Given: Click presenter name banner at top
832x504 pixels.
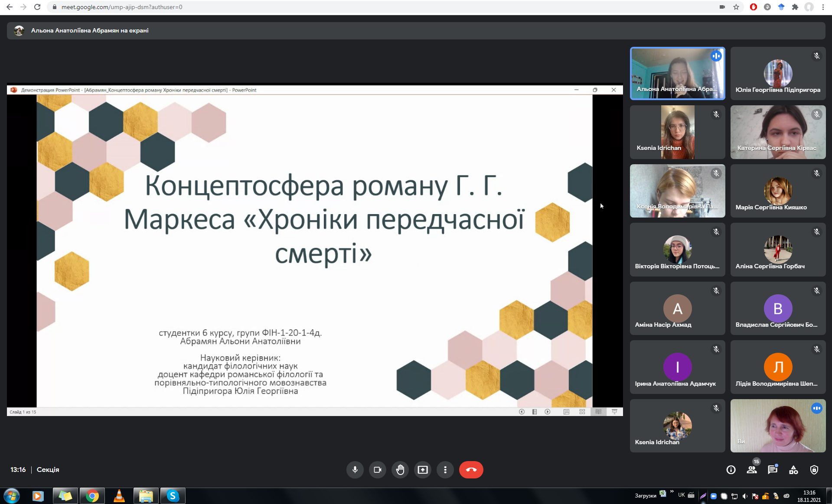Looking at the screenshot, I should click(x=90, y=30).
